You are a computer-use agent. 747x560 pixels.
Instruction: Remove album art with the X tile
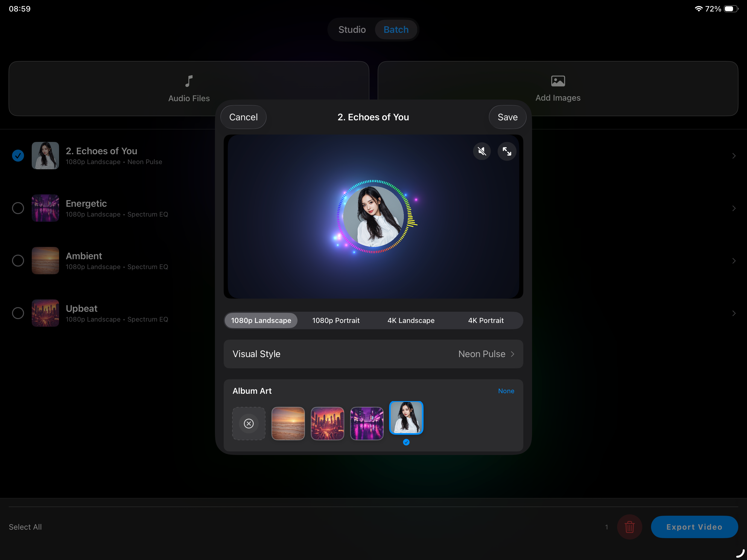[249, 423]
